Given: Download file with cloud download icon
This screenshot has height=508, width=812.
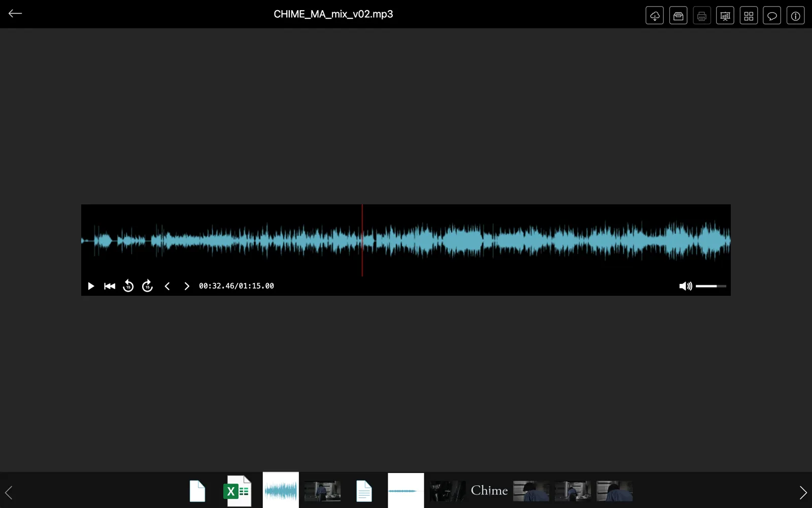Looking at the screenshot, I should point(655,16).
